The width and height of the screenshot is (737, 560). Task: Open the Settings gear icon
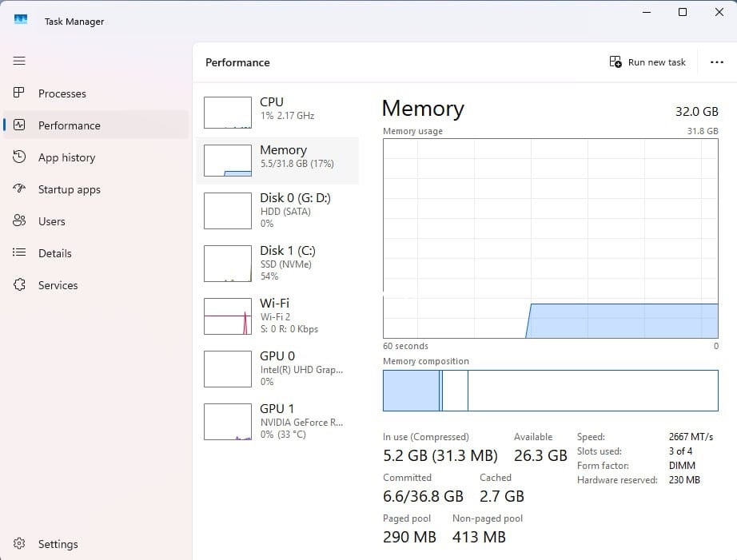click(20, 544)
